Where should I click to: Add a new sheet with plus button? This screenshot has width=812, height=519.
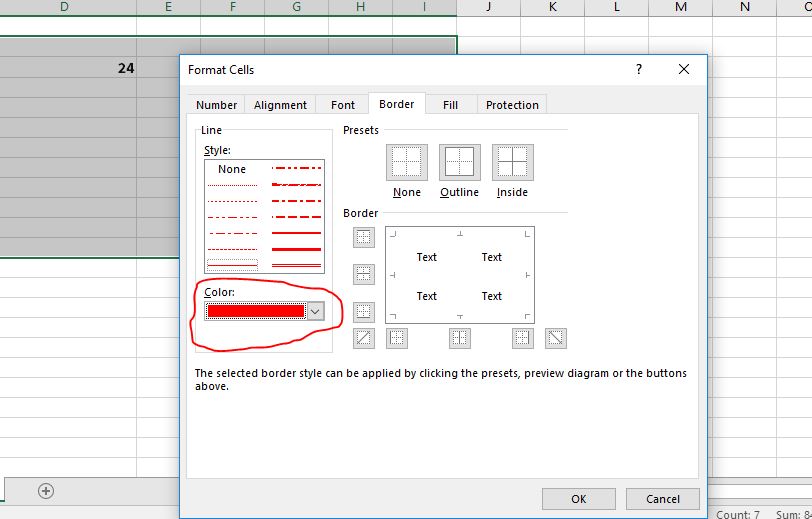[46, 491]
